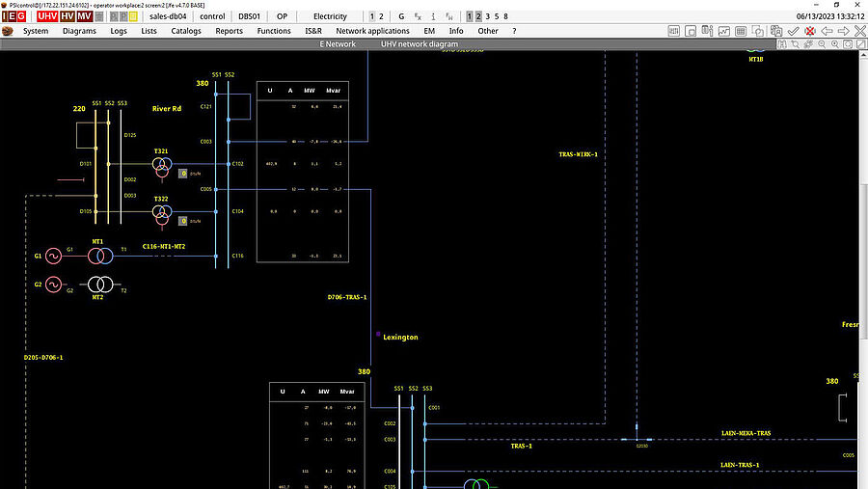Select generator G1 symbol

[53, 256]
